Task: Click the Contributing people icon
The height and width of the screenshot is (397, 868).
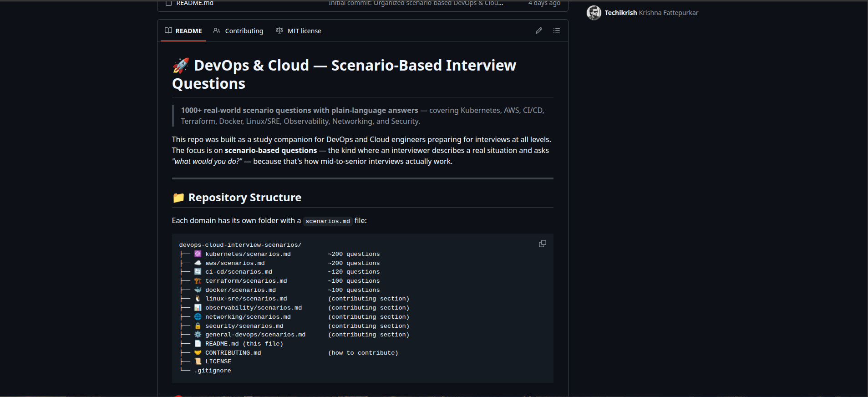Action: (217, 31)
